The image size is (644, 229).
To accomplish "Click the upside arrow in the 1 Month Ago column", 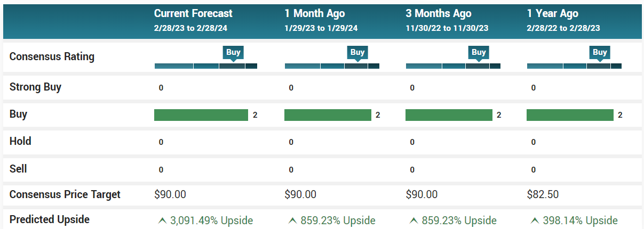I will [292, 220].
